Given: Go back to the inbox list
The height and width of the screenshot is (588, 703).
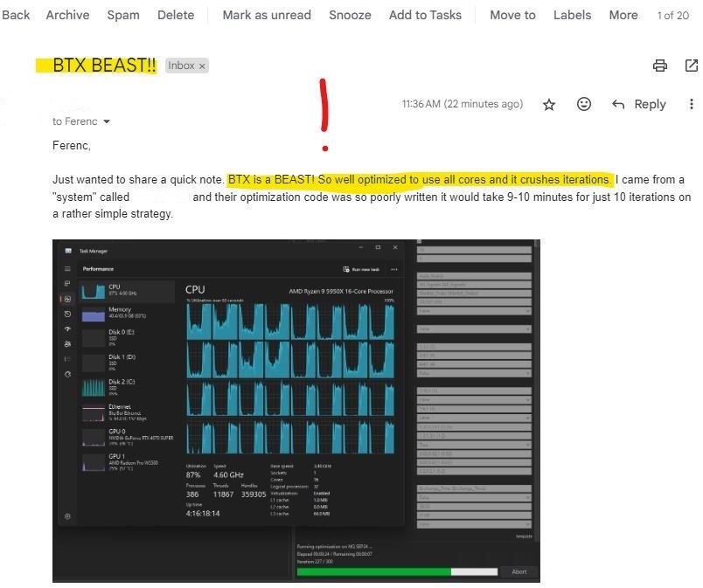Looking at the screenshot, I should (16, 15).
